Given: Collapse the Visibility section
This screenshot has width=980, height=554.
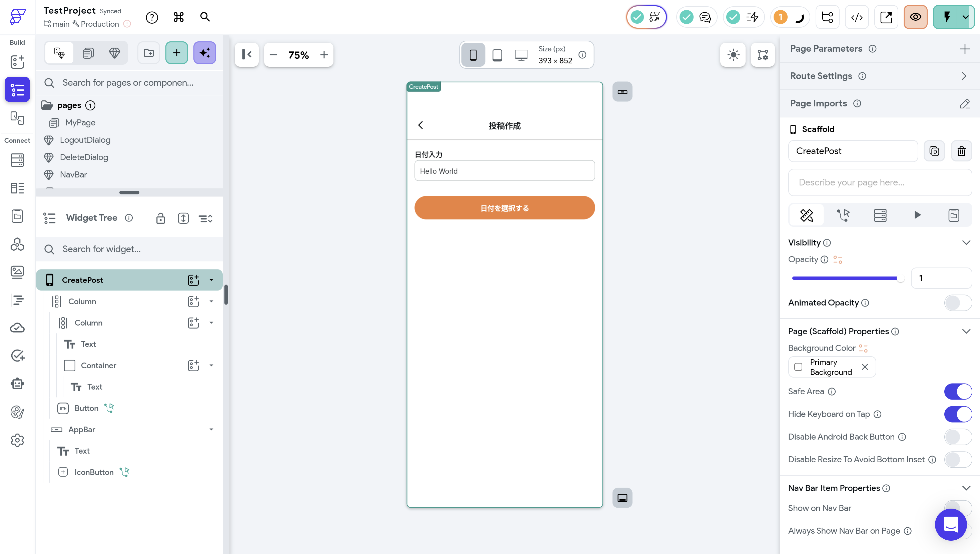Looking at the screenshot, I should tap(966, 243).
